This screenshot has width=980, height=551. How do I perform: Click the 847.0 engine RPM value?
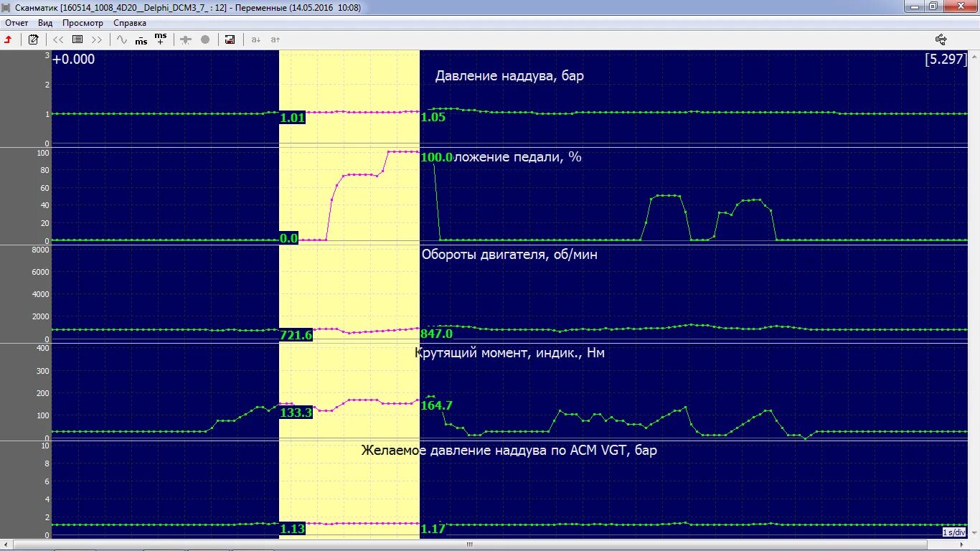point(437,334)
